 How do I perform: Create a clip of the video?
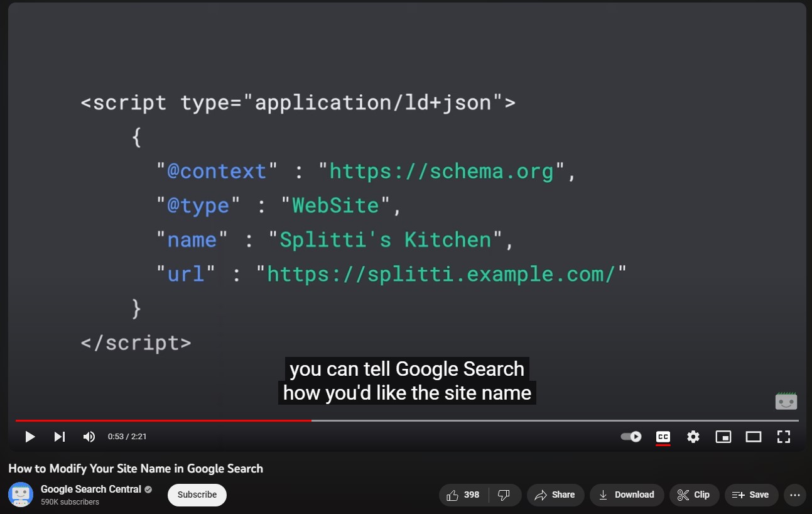pos(694,495)
